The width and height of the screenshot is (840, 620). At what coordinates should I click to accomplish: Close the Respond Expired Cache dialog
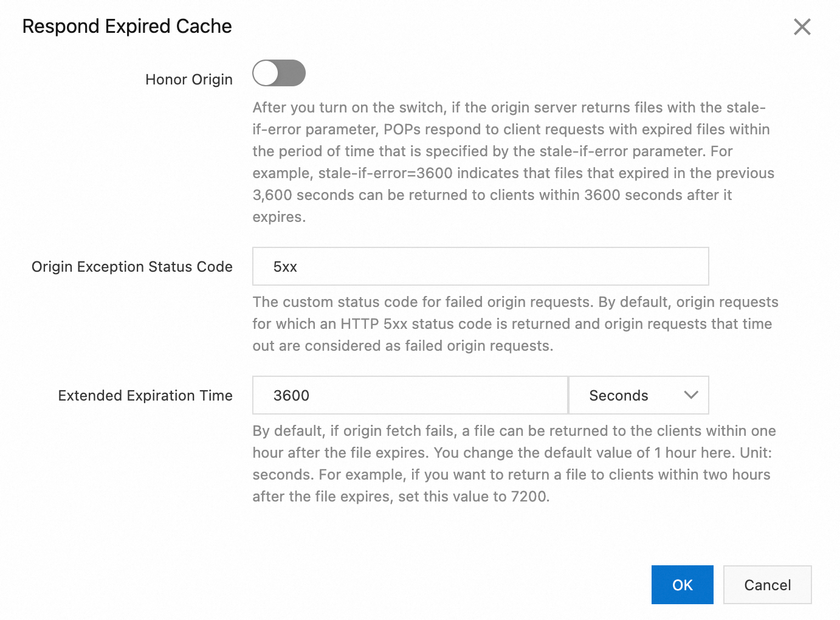click(802, 27)
